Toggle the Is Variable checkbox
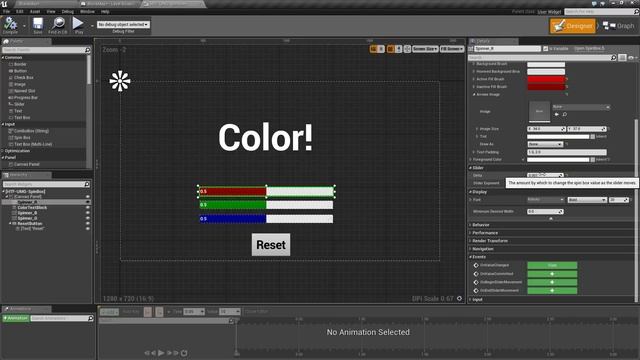640x360 pixels. pyautogui.click(x=545, y=49)
